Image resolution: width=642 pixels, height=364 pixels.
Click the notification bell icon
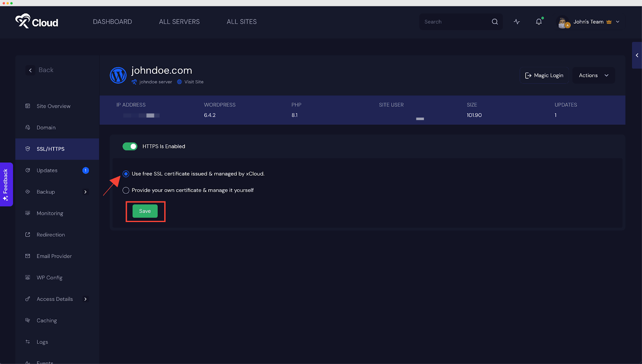point(538,22)
